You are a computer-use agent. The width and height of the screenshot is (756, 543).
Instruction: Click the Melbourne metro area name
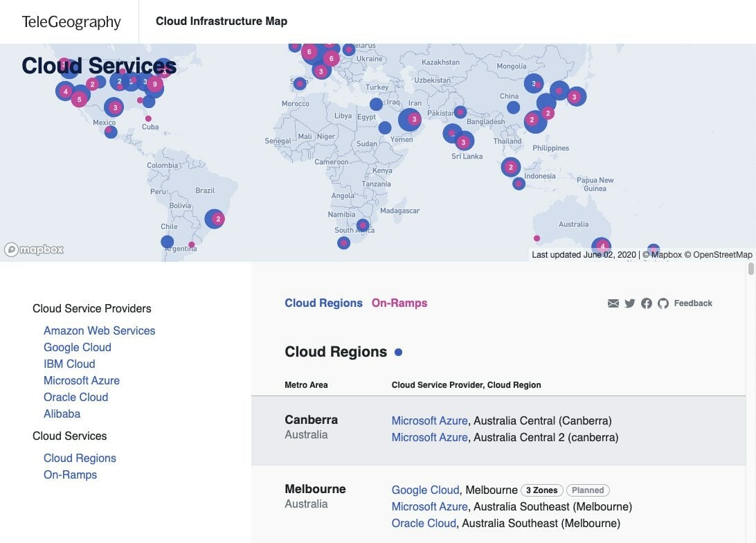[x=315, y=489]
